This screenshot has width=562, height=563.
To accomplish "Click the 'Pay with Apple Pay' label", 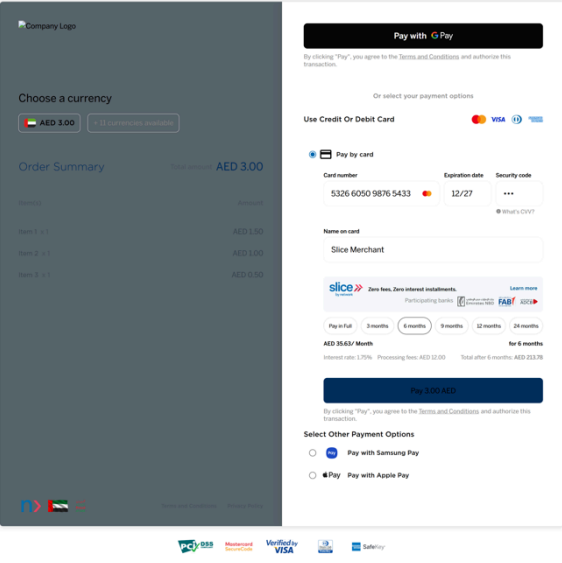I will 378,475.
